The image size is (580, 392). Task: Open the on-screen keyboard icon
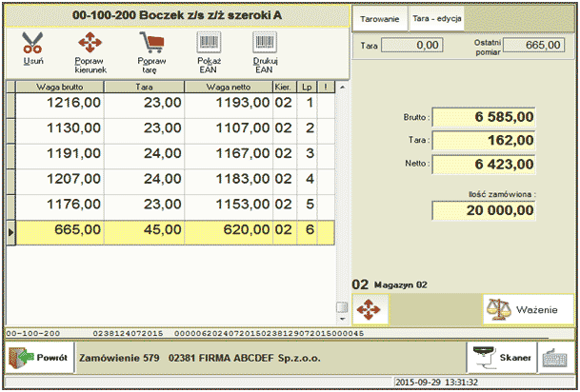pyautogui.click(x=555, y=357)
